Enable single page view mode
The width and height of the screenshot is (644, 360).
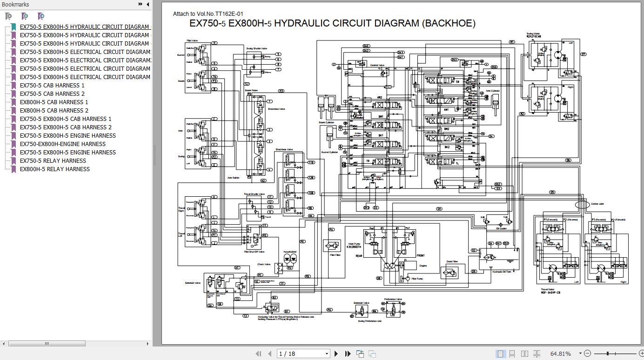pyautogui.click(x=500, y=354)
